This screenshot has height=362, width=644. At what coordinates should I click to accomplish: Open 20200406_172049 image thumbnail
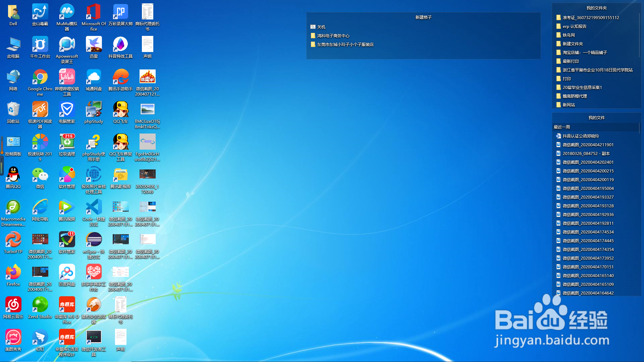[x=147, y=175]
